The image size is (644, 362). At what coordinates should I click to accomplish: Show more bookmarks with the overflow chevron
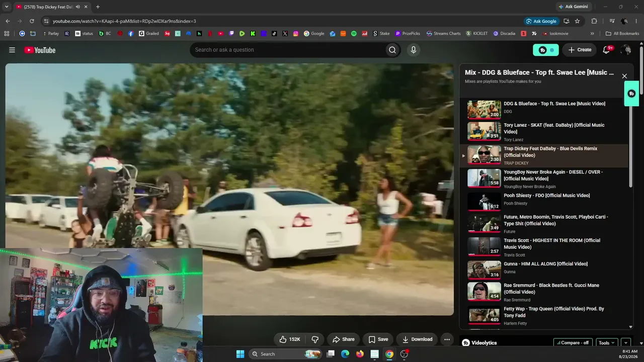[592, 34]
